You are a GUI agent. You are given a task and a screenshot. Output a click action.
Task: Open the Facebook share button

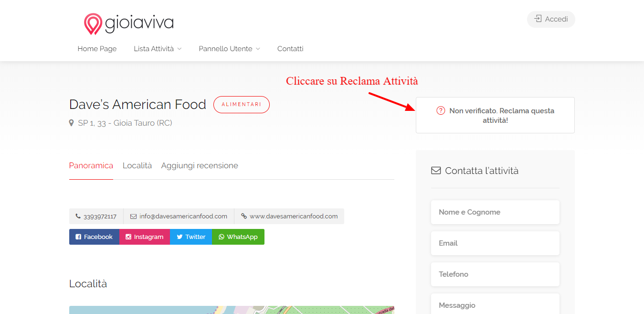coord(94,237)
